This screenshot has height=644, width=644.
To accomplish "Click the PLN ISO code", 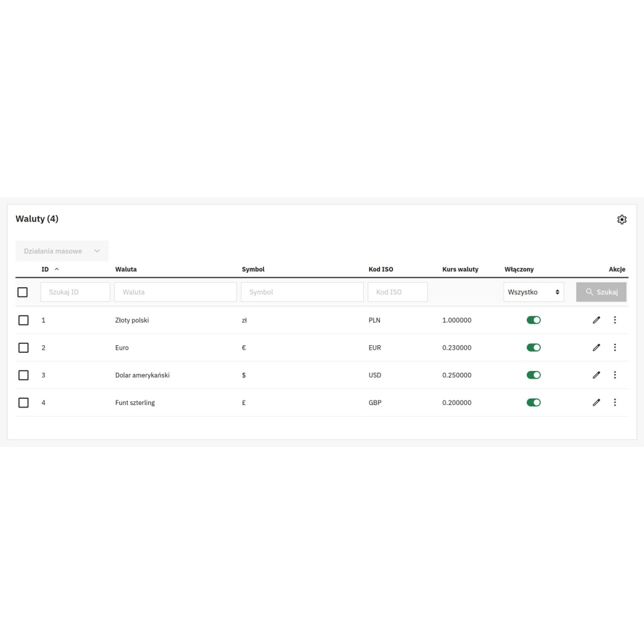I will [x=374, y=320].
